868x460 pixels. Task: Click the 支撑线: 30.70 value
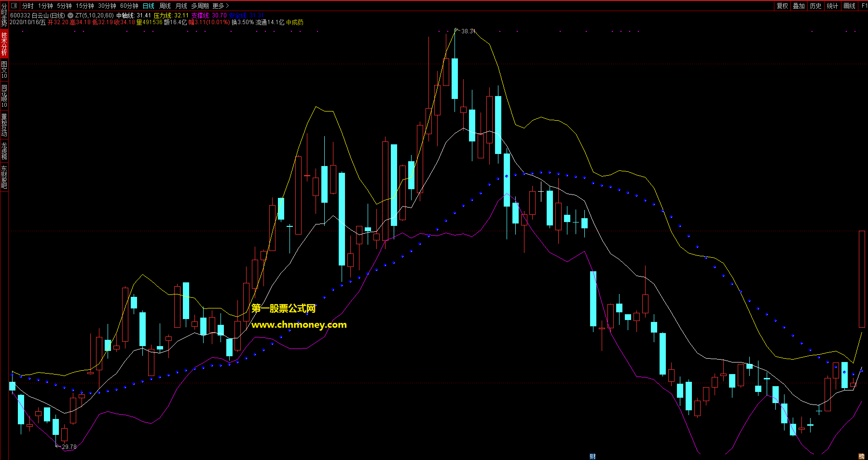pyautogui.click(x=209, y=15)
